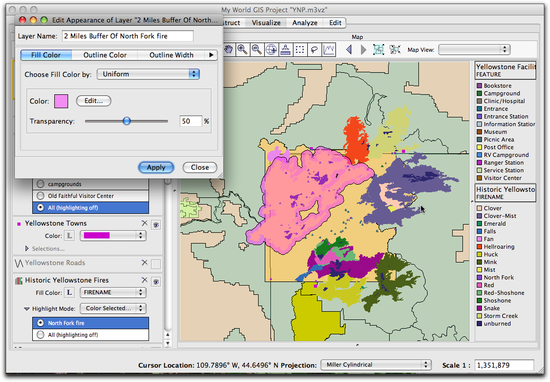550x382 pixels.
Task: Toggle visibility eye of Historic Yellowstone Fires
Action: click(x=156, y=282)
